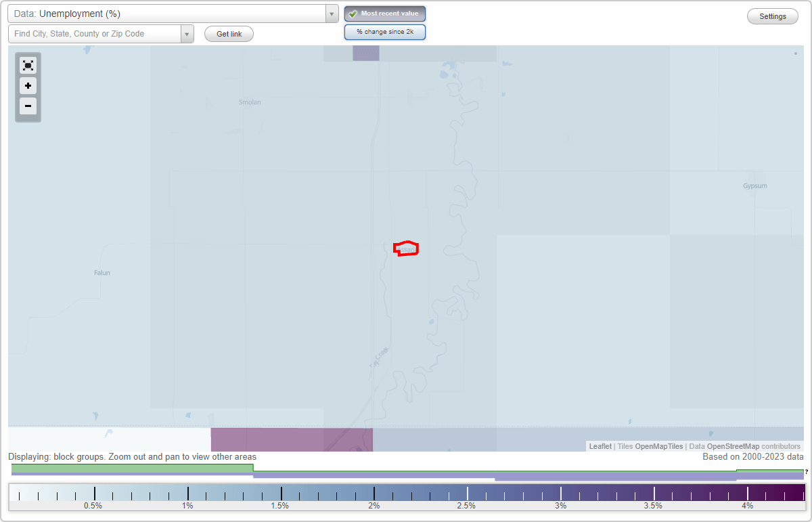The width and height of the screenshot is (812, 522).
Task: Open the OpenStreetMap attribution link
Action: click(733, 446)
